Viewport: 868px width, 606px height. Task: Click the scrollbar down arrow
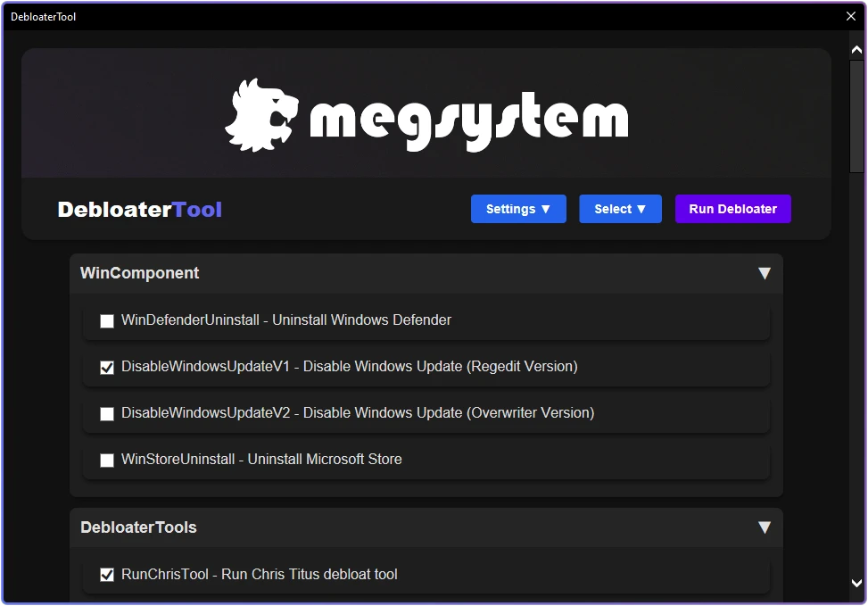856,583
